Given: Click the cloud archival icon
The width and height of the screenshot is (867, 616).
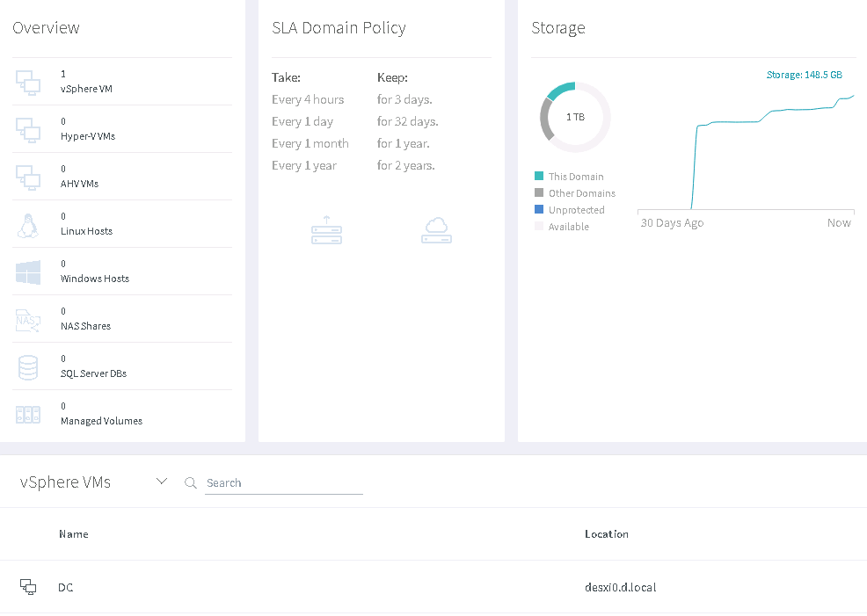Looking at the screenshot, I should [436, 230].
